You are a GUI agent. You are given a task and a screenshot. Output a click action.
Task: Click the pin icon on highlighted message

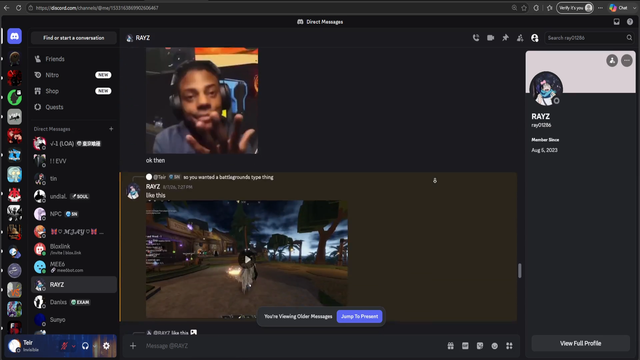[435, 180]
